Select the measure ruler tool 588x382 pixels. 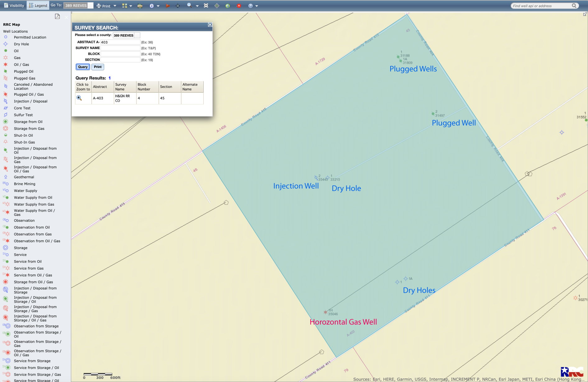[140, 6]
